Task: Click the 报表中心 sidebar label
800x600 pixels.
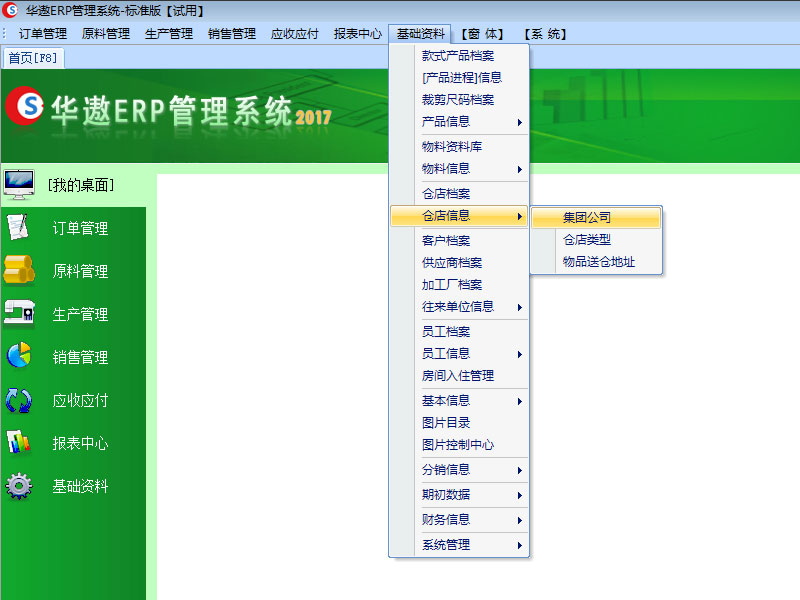Action: pyautogui.click(x=81, y=443)
